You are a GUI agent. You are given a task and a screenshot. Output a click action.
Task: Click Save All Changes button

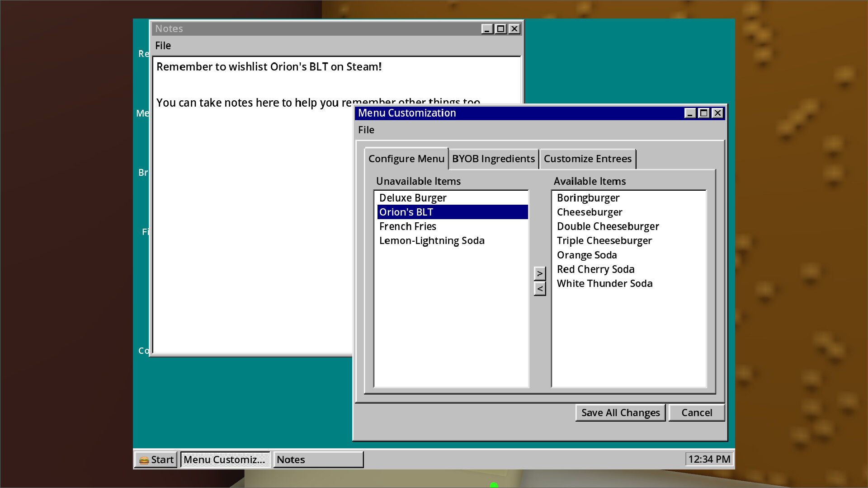click(620, 413)
